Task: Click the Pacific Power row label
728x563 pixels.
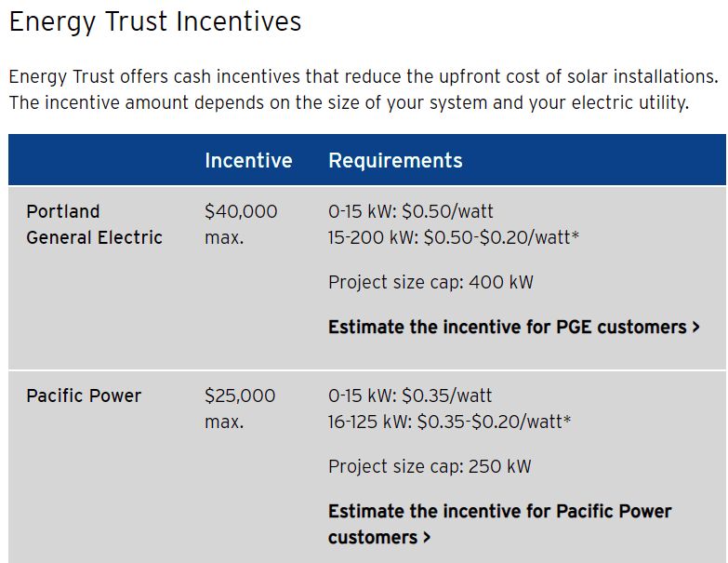Action: point(84,395)
